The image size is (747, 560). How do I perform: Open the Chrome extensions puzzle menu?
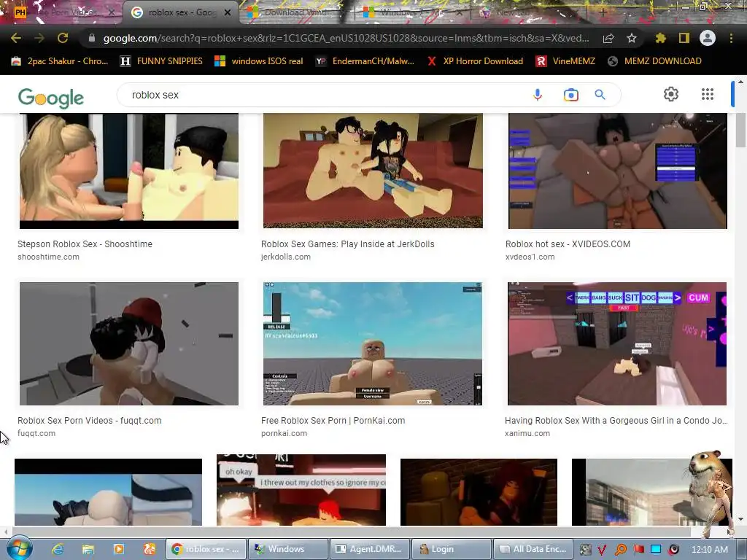click(660, 38)
